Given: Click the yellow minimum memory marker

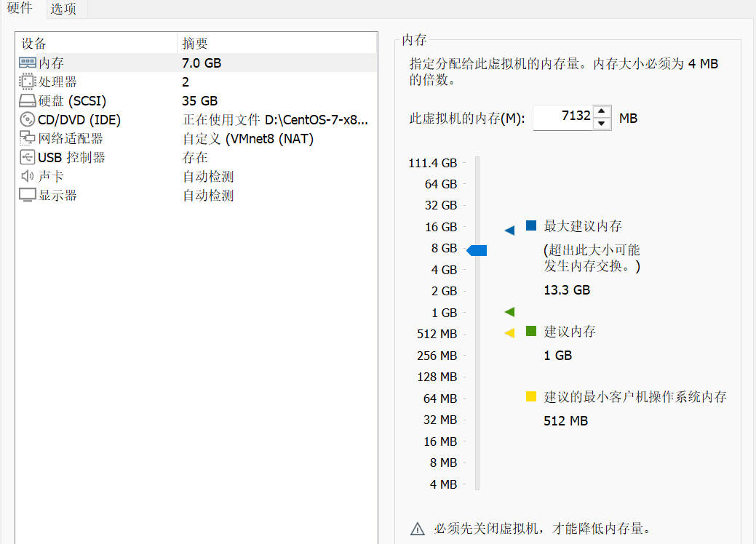Looking at the screenshot, I should (509, 333).
